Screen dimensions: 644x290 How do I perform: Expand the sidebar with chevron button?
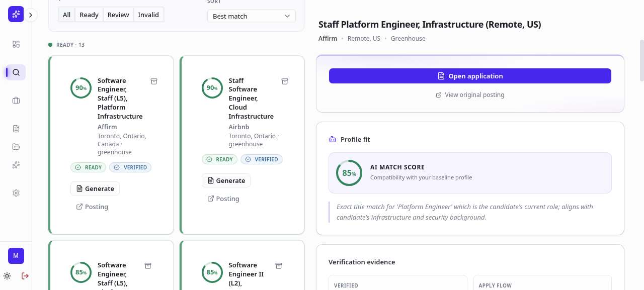click(x=31, y=15)
